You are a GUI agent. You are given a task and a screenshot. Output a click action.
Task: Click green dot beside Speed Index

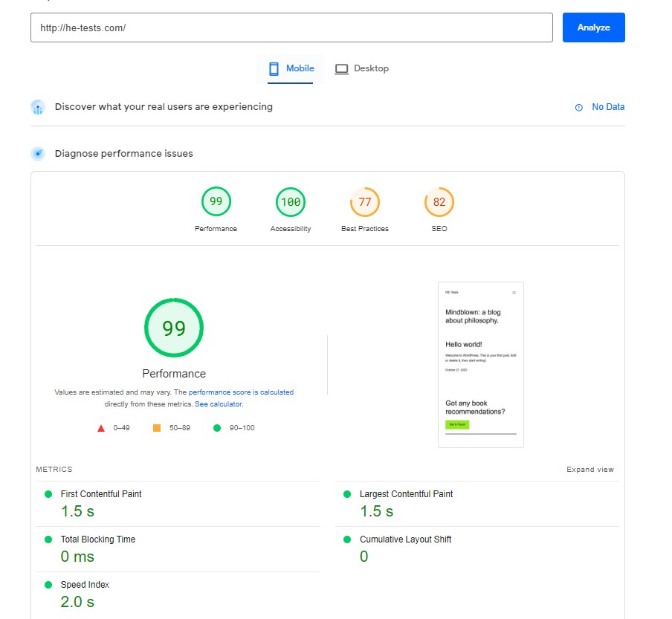48,585
